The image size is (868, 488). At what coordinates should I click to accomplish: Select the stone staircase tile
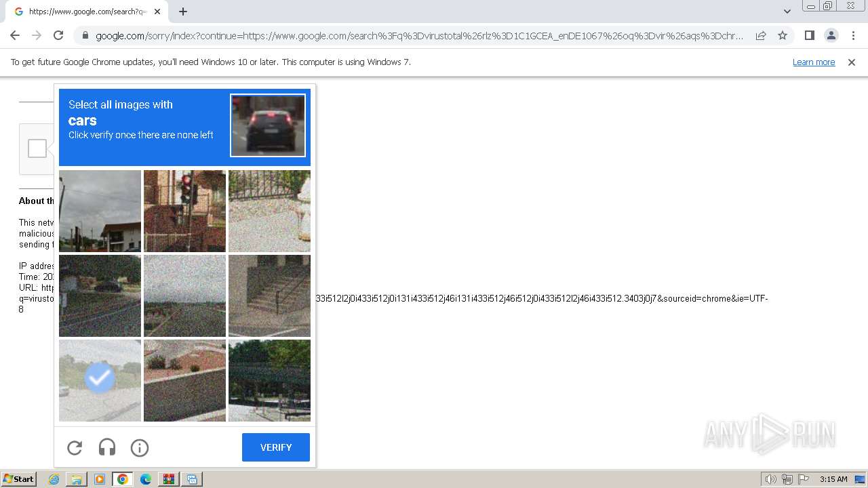(269, 296)
